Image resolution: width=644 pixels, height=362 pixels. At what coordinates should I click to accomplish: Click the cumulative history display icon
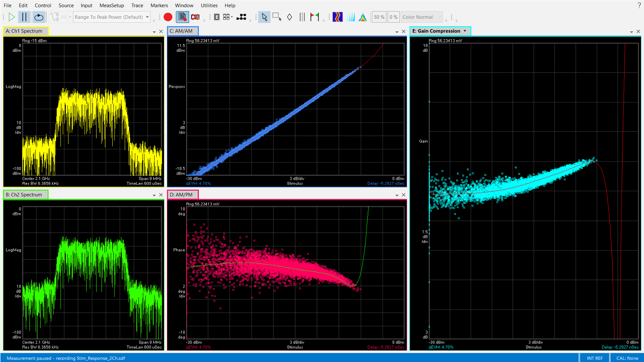(351, 17)
